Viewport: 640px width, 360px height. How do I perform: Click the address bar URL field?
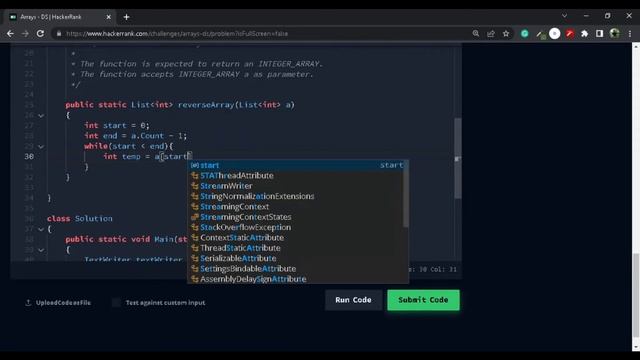(x=261, y=33)
